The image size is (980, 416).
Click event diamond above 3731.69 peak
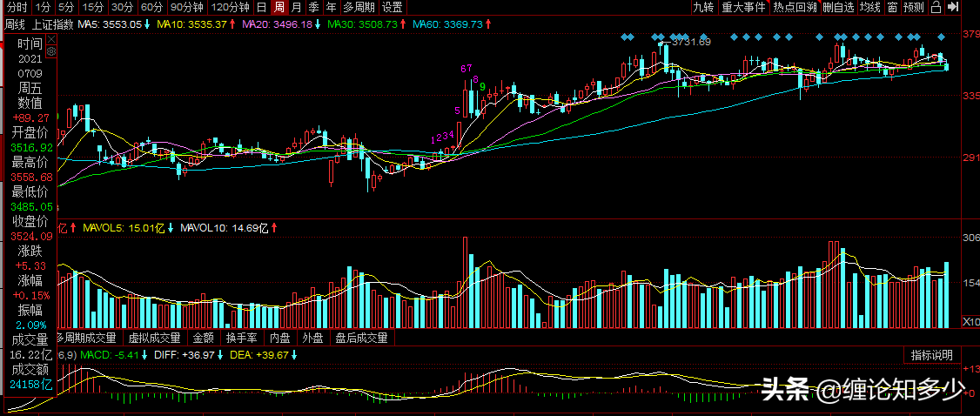click(x=663, y=37)
